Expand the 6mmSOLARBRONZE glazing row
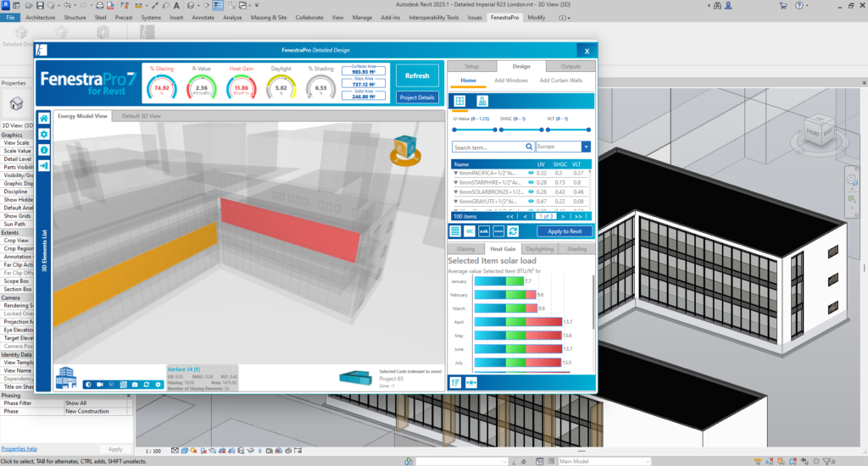Image resolution: width=868 pixels, height=466 pixels. point(455,192)
